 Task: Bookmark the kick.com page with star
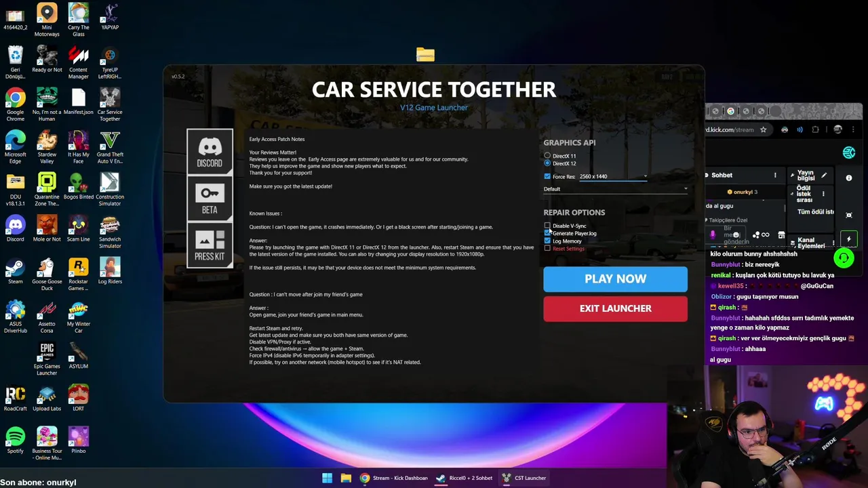pyautogui.click(x=763, y=129)
